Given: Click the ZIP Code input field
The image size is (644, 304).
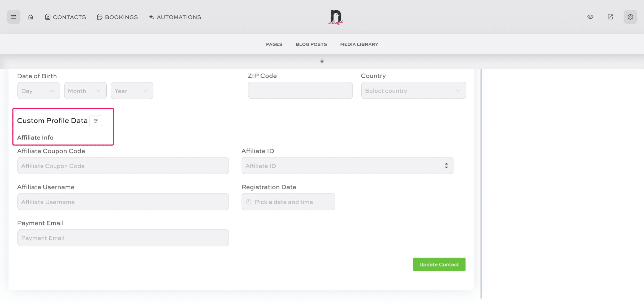Looking at the screenshot, I should point(300,90).
